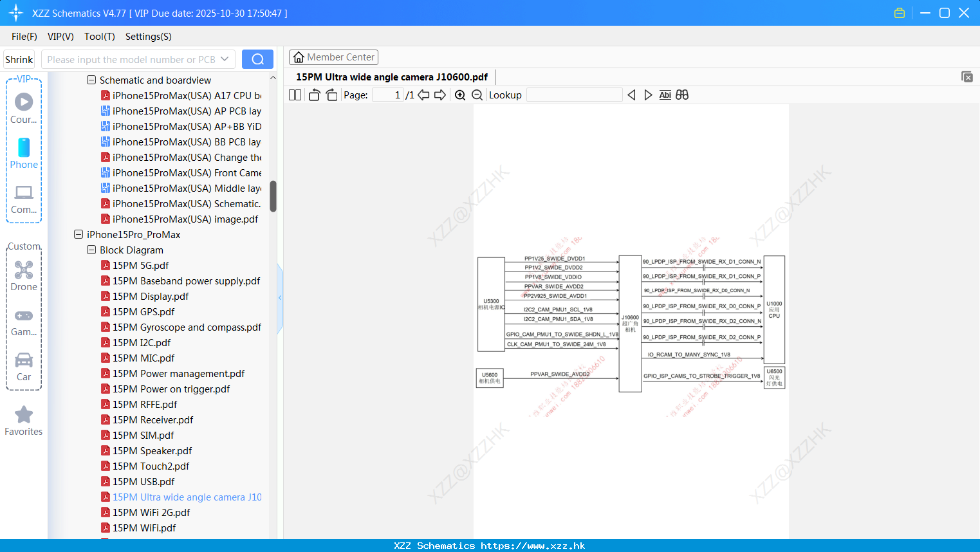Open 15PM Power on trigger.pdf

click(x=165, y=389)
